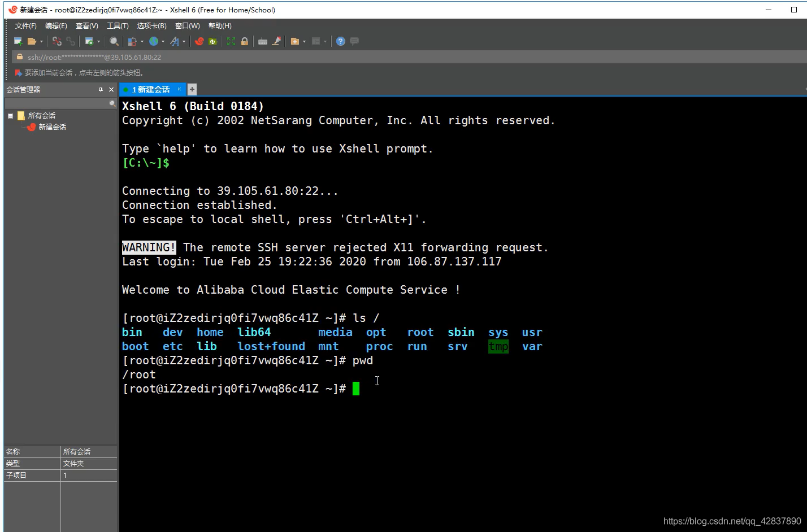Click the greyed Reconnect link icon
Viewport: 807px width, 532px height.
71,41
